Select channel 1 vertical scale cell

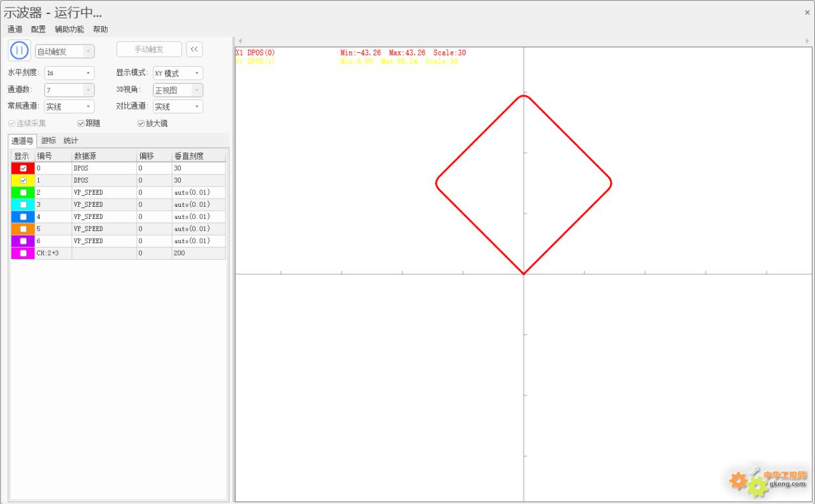pyautogui.click(x=198, y=181)
